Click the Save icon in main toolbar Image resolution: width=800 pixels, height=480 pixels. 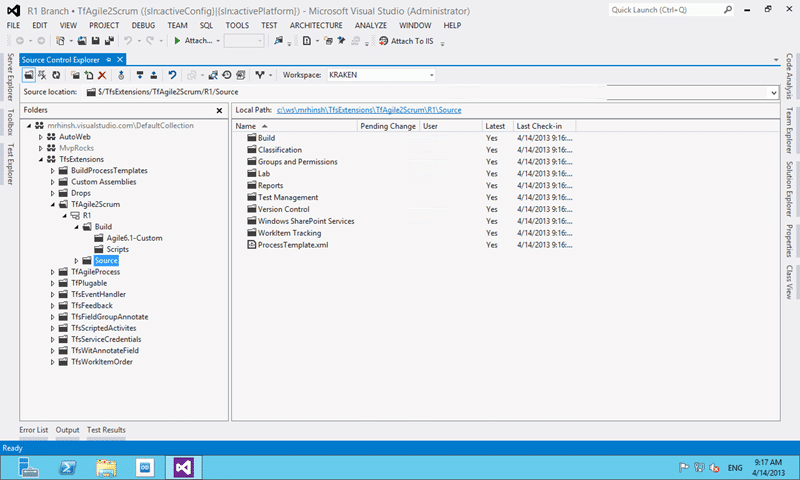click(x=95, y=41)
